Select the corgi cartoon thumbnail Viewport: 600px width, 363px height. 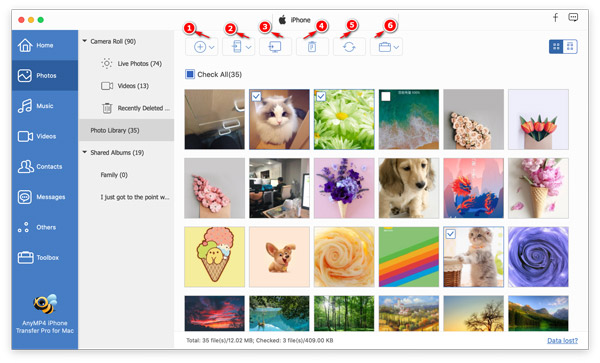tap(279, 257)
